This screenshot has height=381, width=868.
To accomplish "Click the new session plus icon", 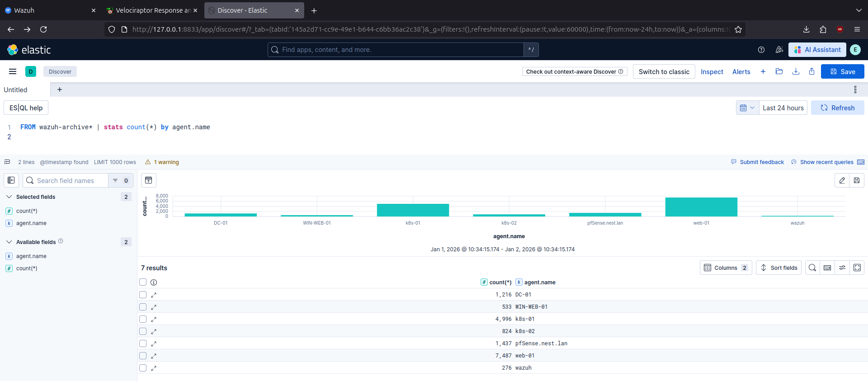I will click(x=763, y=71).
